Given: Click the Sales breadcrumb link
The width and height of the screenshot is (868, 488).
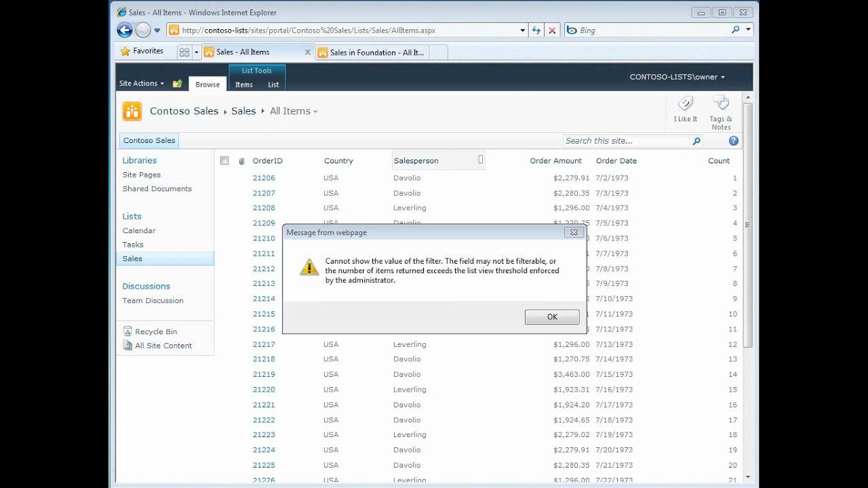Looking at the screenshot, I should 243,111.
